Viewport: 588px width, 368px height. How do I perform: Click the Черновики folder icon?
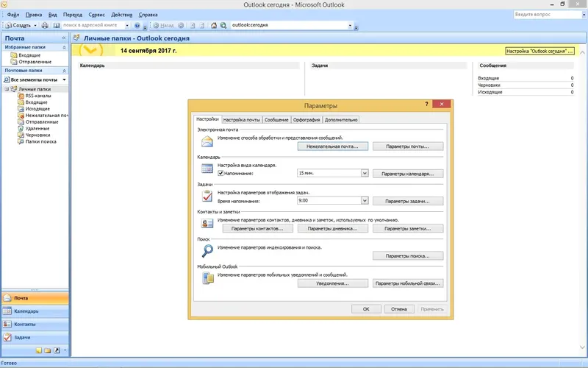point(21,135)
